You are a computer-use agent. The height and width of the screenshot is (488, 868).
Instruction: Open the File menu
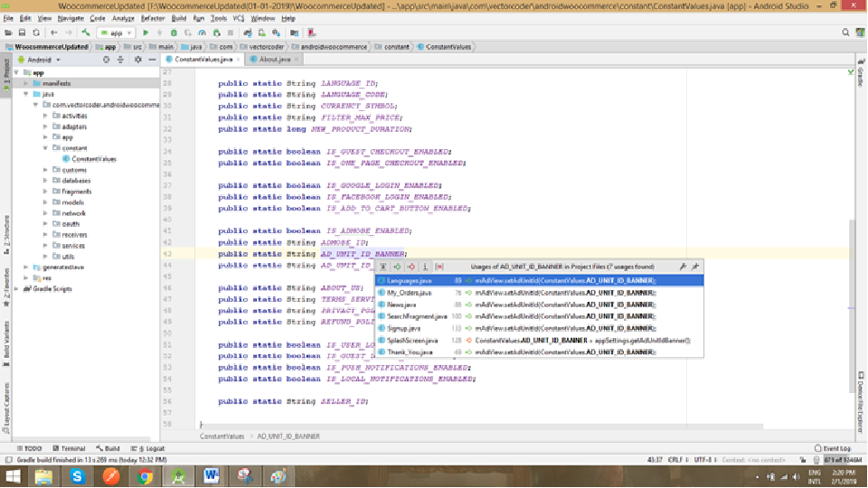(x=8, y=18)
